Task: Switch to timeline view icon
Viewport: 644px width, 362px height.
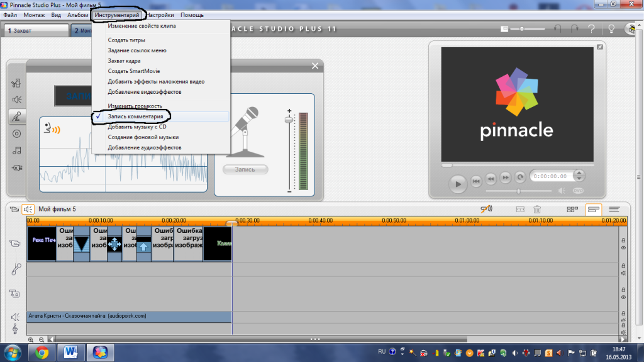Action: 594,210
